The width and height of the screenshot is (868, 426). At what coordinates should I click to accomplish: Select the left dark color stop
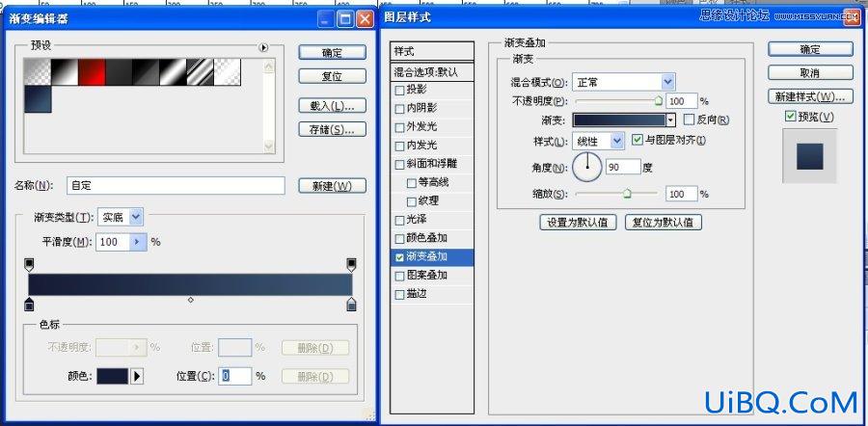click(x=29, y=305)
